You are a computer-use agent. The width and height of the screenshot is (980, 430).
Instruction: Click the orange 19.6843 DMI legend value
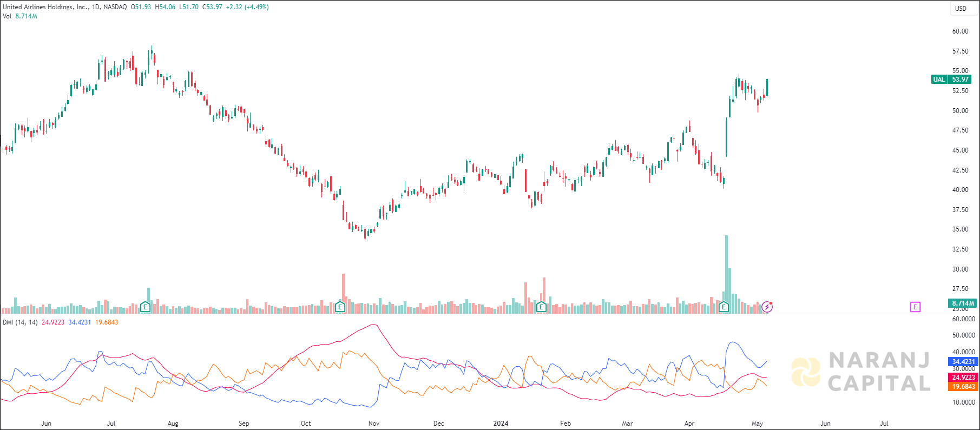click(x=107, y=322)
